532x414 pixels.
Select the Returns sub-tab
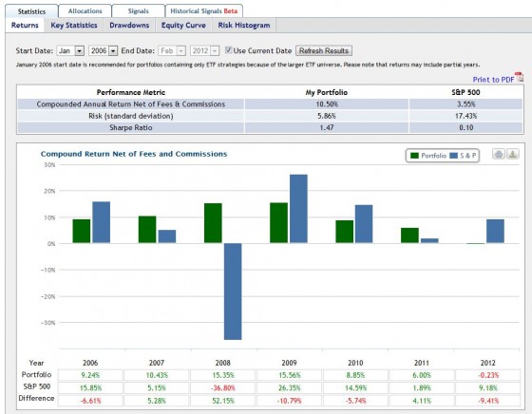[25, 26]
